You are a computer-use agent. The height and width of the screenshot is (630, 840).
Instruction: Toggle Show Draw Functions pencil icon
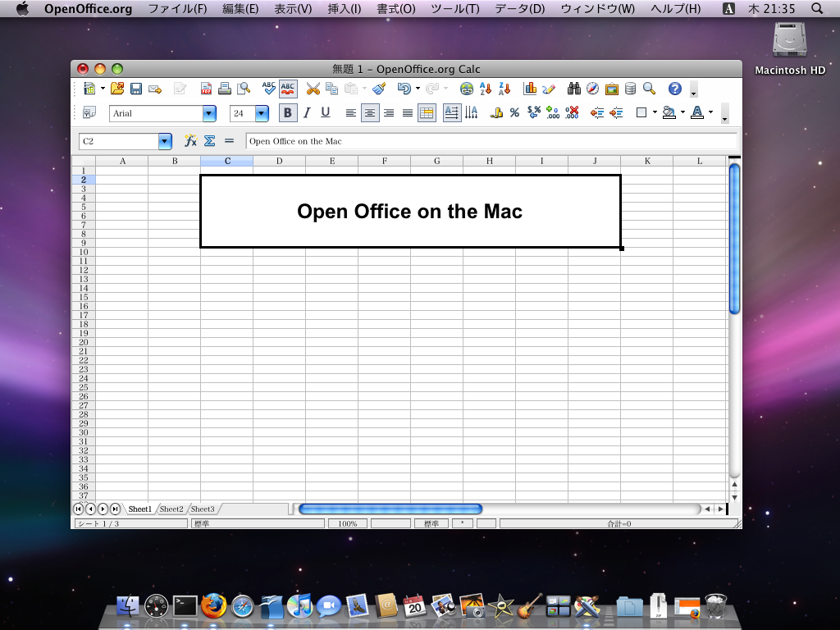pos(549,89)
